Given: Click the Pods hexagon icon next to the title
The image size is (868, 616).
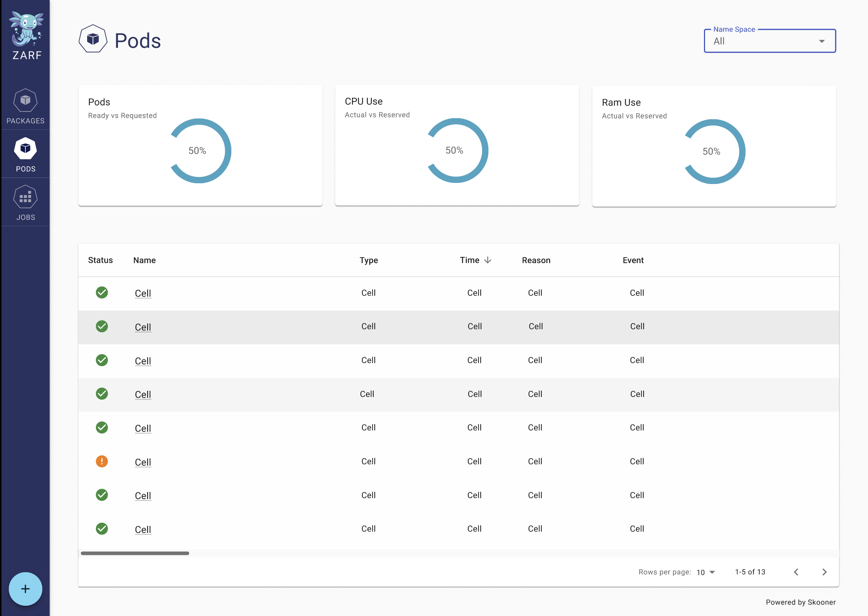Looking at the screenshot, I should tap(94, 39).
